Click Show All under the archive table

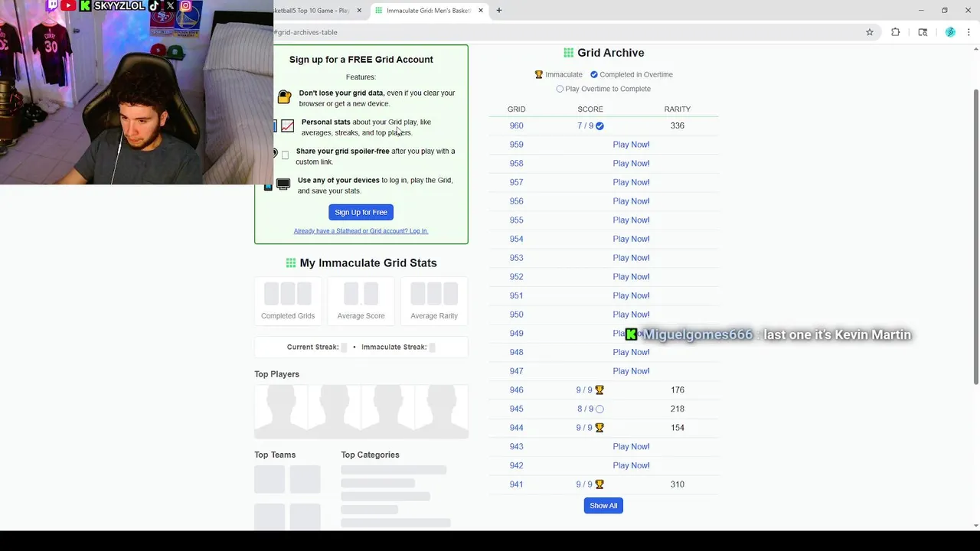(603, 506)
